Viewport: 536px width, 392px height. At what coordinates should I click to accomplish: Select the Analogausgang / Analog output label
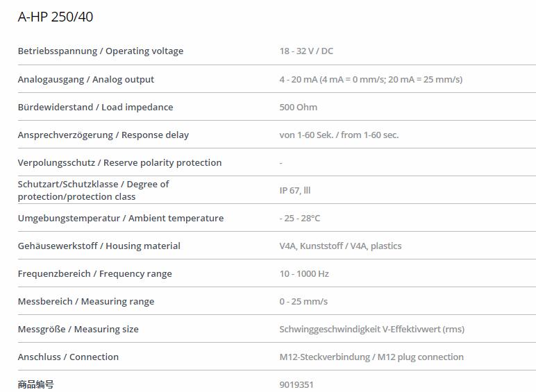[86, 80]
